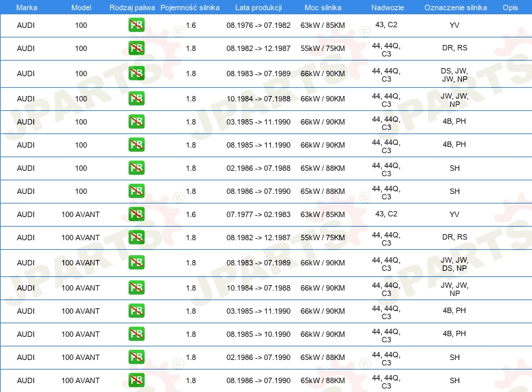
Task: Click 63kW / 85KM in Audi 100 1976 row
Action: [x=322, y=25]
